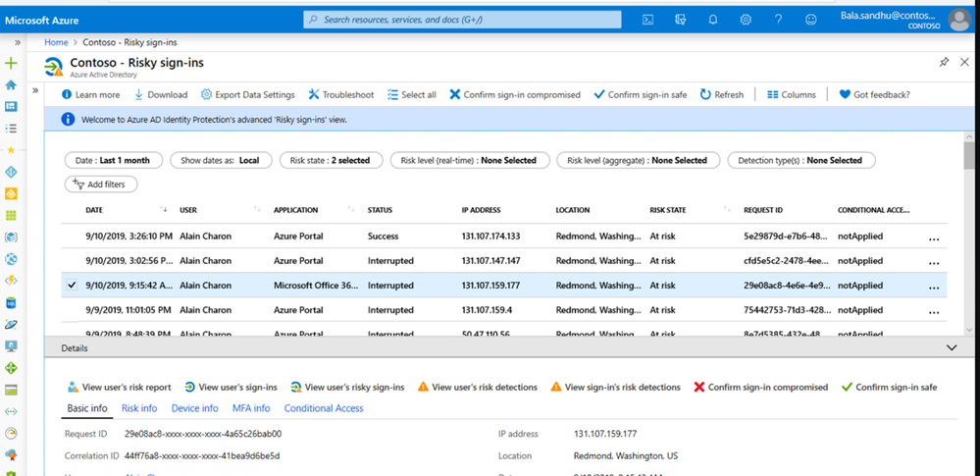Viewport: 980px width, 476px height.
Task: Open ellipsis menu for 3:26:10 PM row
Action: click(934, 238)
